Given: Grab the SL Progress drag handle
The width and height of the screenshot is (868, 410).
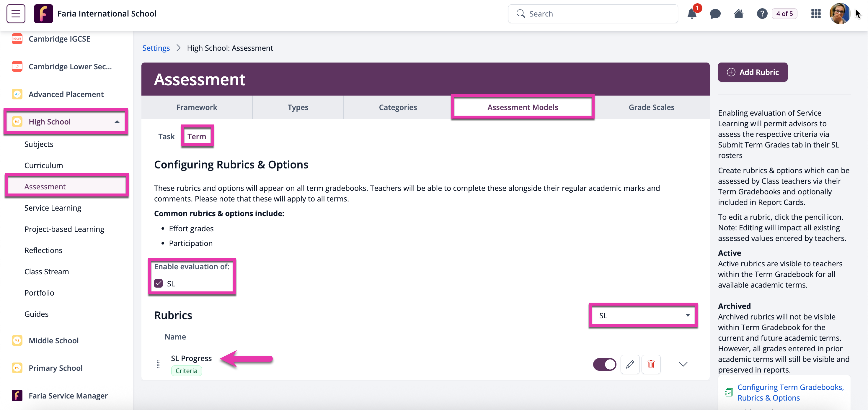Looking at the screenshot, I should click(158, 364).
